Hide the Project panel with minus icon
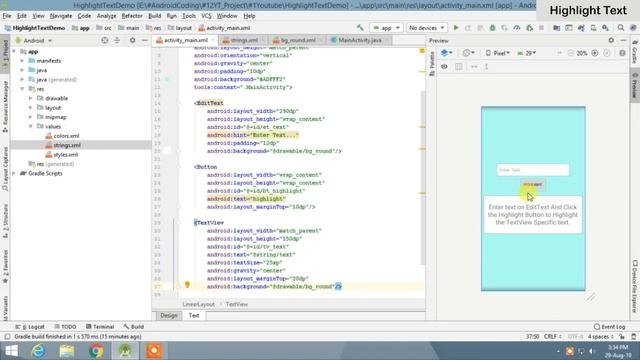The height and width of the screenshot is (360, 640). point(144,40)
